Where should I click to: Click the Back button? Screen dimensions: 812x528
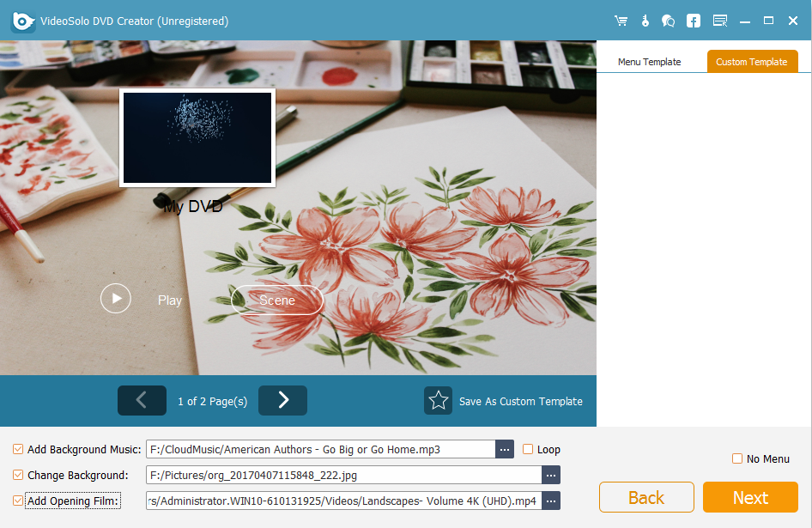(x=646, y=497)
